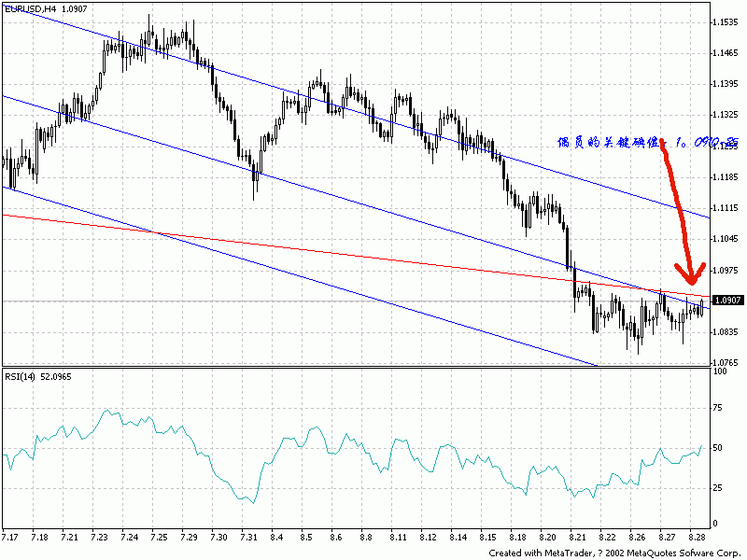Click the 8.5 date label
This screenshot has width=747, height=560.
point(306,538)
